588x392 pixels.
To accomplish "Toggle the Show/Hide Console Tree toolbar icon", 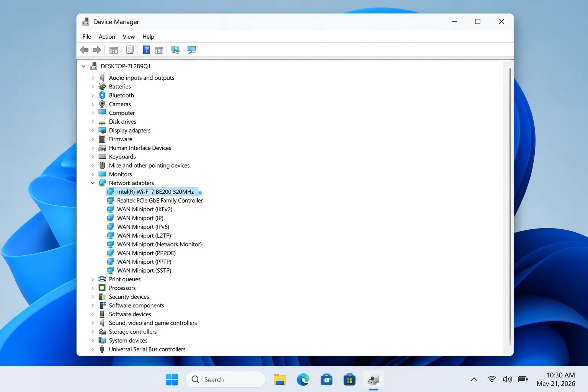I will (x=114, y=50).
